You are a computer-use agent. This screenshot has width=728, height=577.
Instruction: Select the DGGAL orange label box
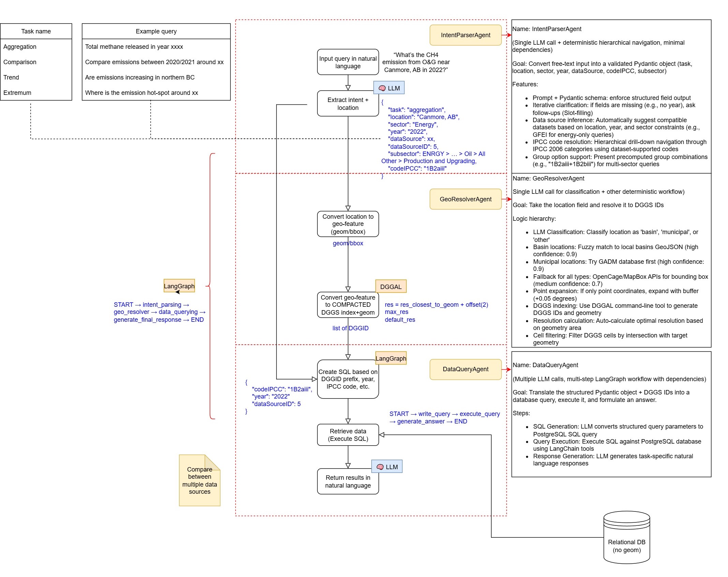pyautogui.click(x=391, y=287)
